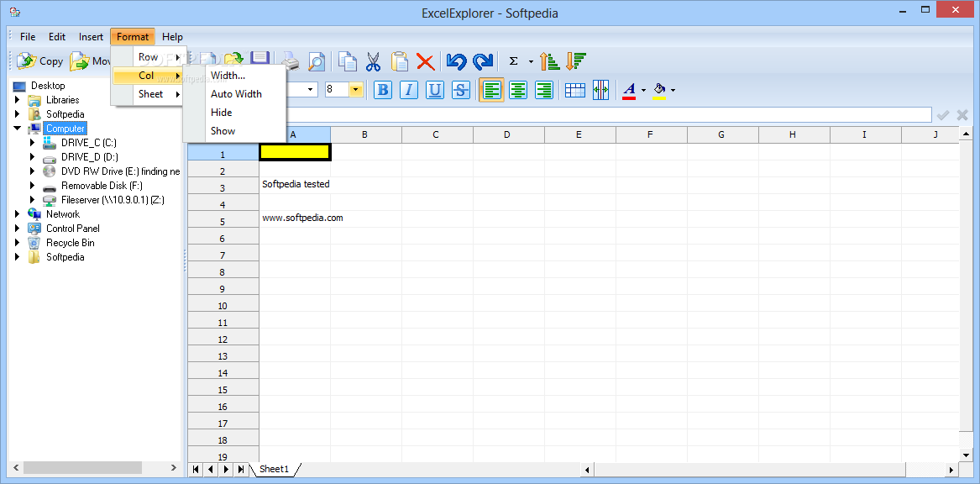The width and height of the screenshot is (980, 484).
Task: Select Fileserver (Z:) network drive
Action: [x=113, y=200]
